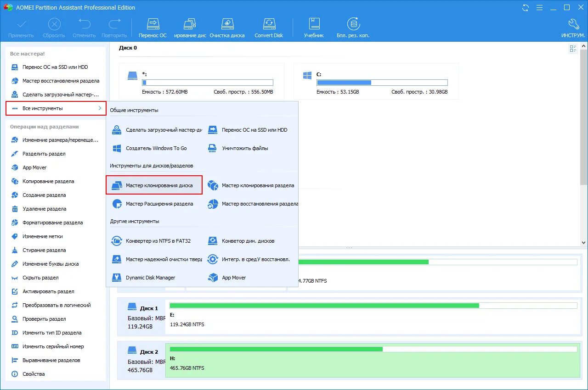This screenshot has height=390, width=588.
Task: Select the C: partition card
Action: [376, 81]
